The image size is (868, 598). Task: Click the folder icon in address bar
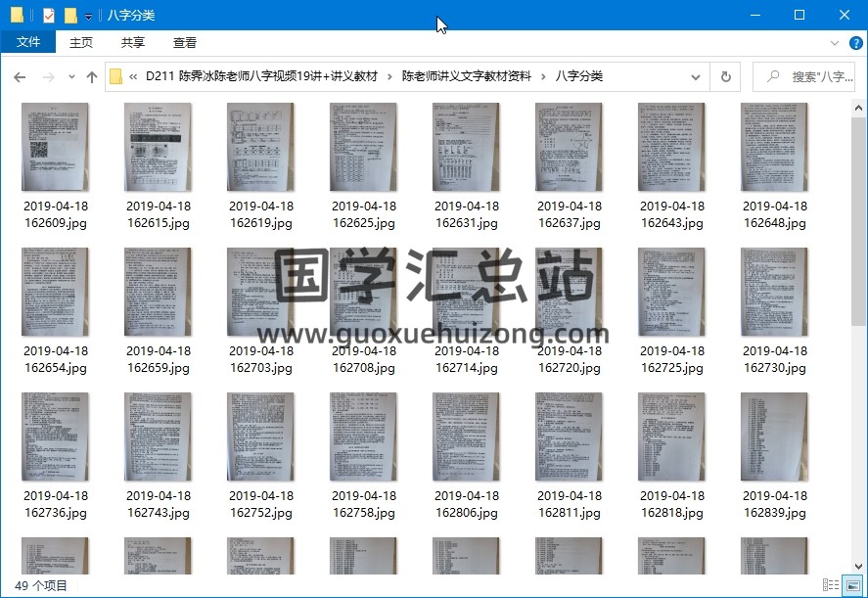point(115,76)
